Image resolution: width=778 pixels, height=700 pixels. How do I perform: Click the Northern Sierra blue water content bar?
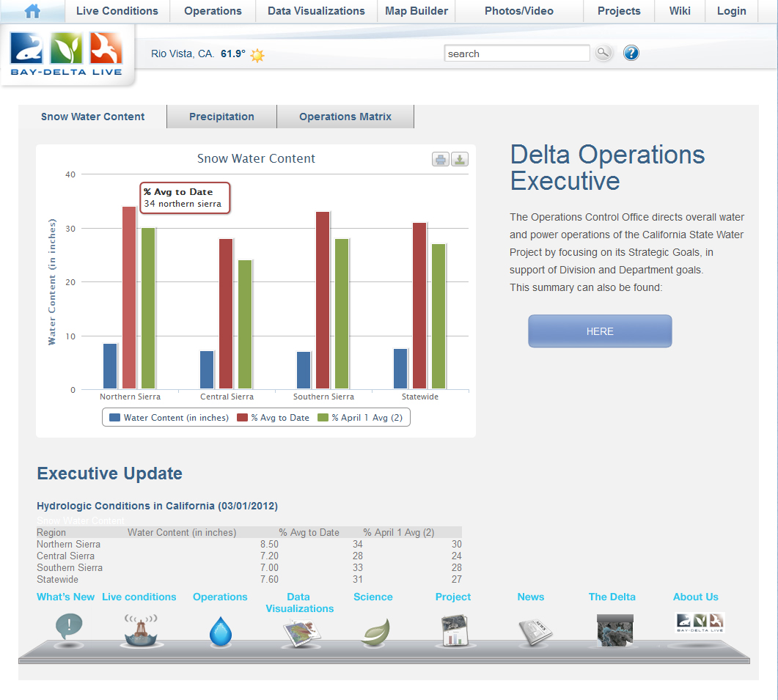click(110, 366)
